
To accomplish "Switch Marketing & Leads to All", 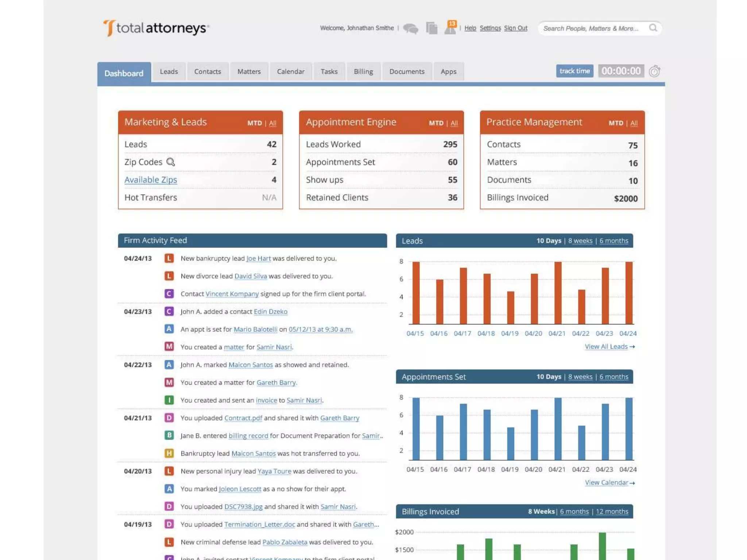I will tap(272, 123).
